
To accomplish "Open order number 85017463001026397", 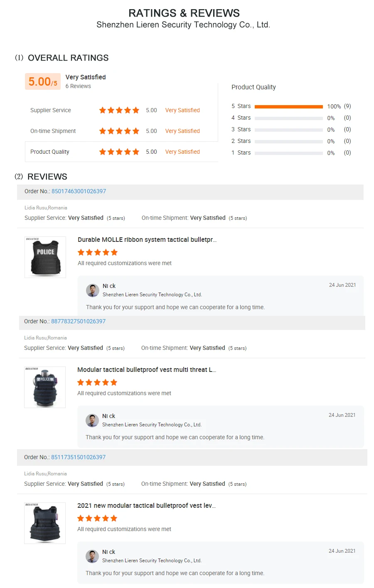I will click(79, 191).
